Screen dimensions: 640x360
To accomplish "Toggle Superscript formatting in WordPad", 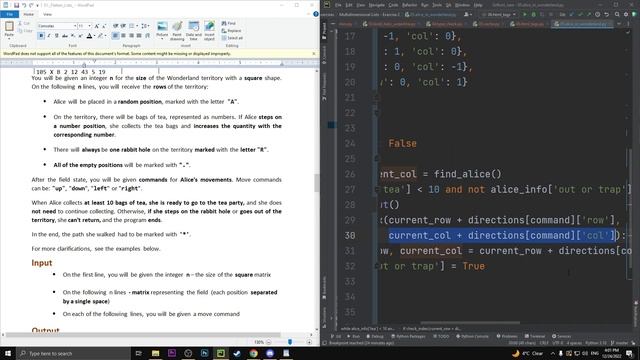I will [80, 36].
